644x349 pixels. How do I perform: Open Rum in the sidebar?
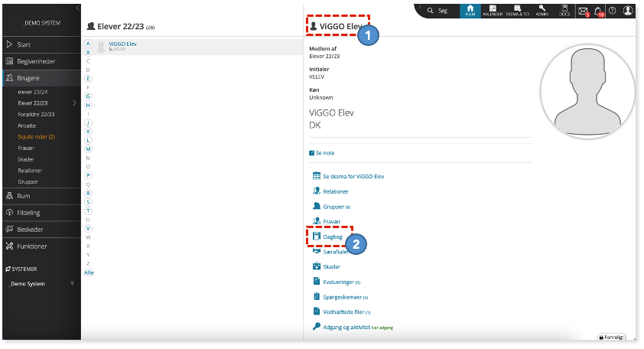click(41, 196)
